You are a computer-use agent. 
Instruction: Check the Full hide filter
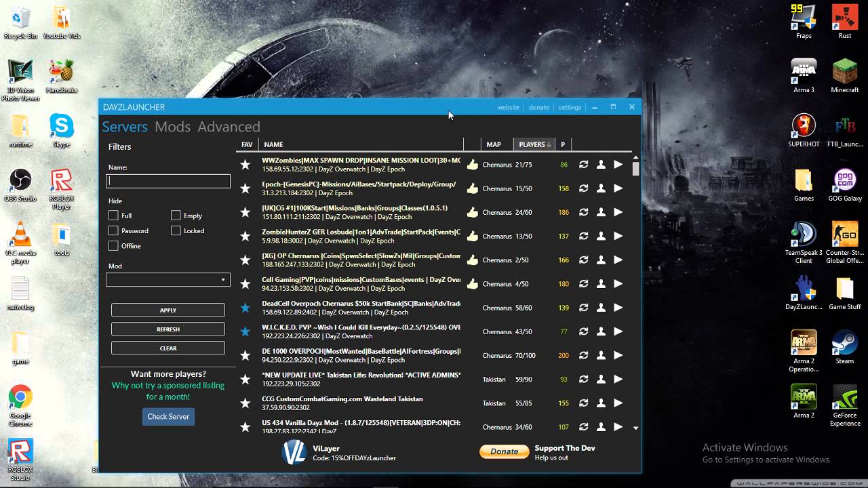(113, 216)
